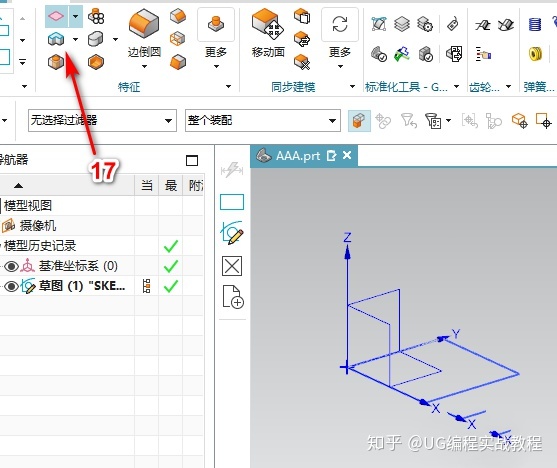
Task: Click the funnel with list filter icon
Action: pos(433,121)
